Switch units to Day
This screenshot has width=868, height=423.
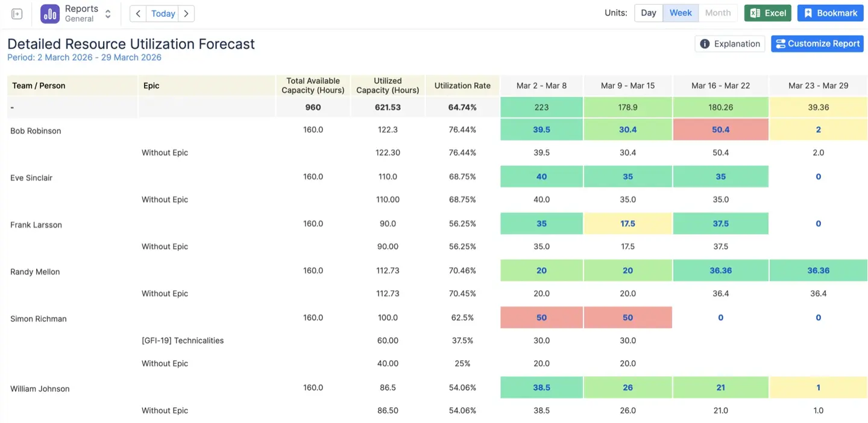point(649,12)
